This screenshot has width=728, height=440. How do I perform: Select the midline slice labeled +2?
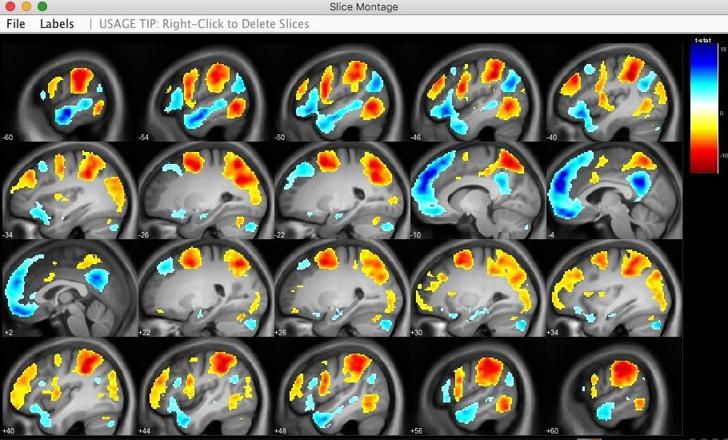pyautogui.click(x=69, y=288)
